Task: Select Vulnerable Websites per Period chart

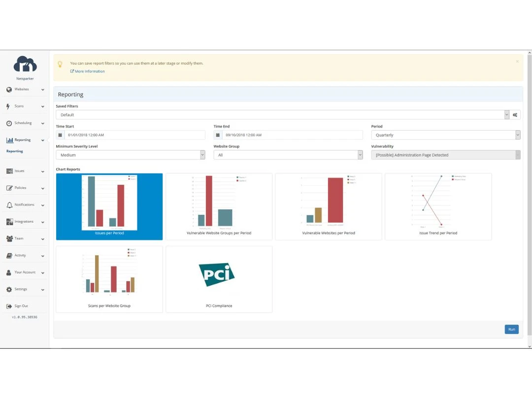Action: point(329,206)
